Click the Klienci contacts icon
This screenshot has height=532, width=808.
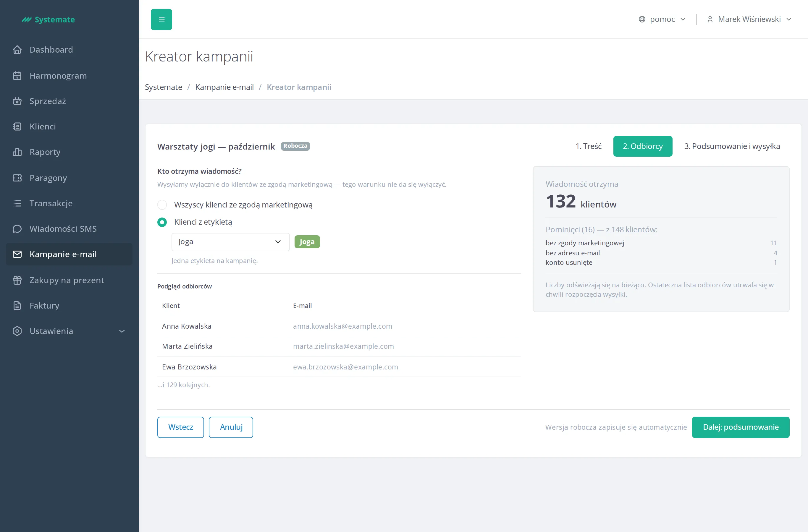(17, 126)
